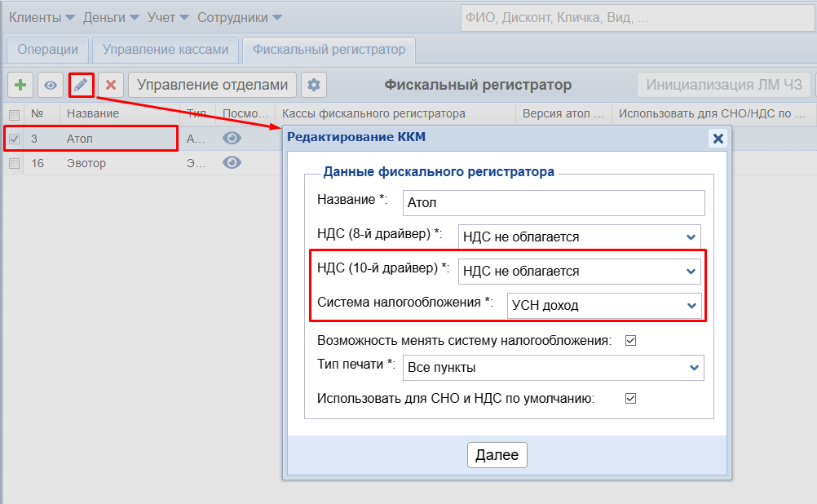This screenshot has height=504, width=817.
Task: Click Управление отделами button
Action: pos(212,85)
